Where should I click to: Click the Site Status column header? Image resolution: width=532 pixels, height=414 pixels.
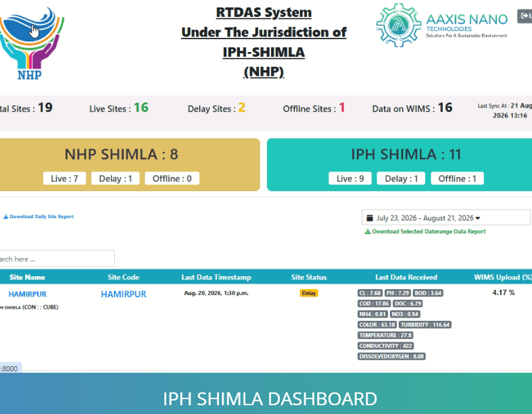point(309,278)
